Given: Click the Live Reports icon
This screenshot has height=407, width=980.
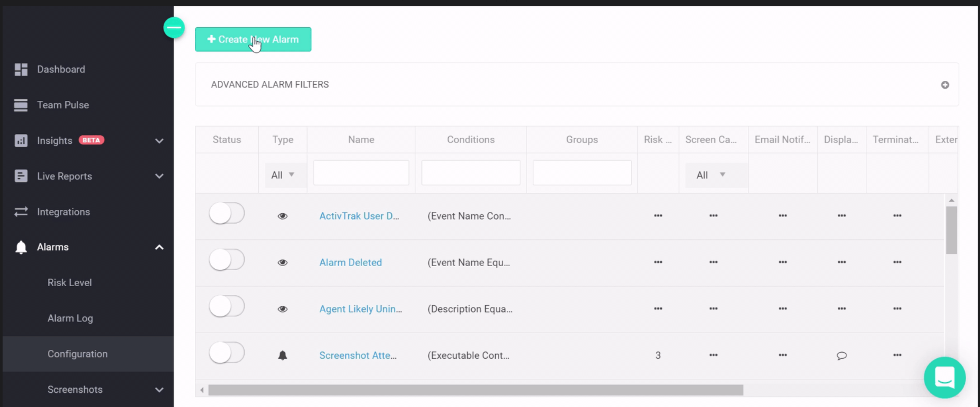Looking at the screenshot, I should (x=21, y=176).
